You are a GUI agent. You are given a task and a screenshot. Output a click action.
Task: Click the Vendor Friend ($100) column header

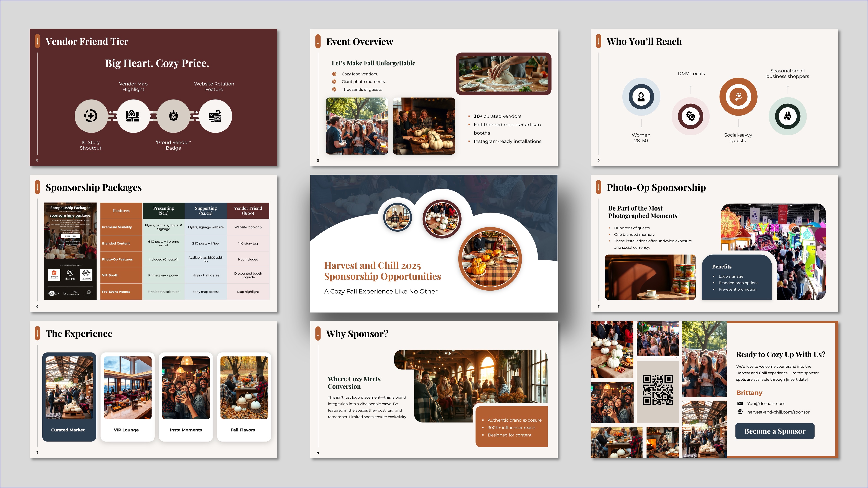248,211
